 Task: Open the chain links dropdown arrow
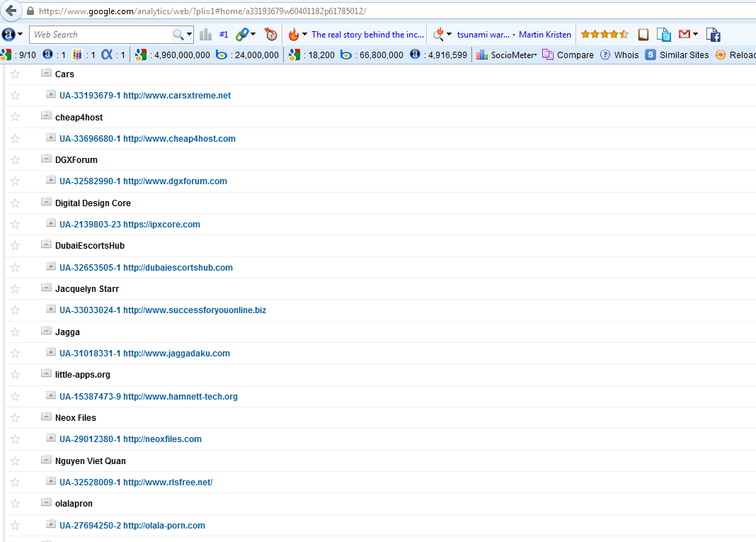(x=253, y=34)
